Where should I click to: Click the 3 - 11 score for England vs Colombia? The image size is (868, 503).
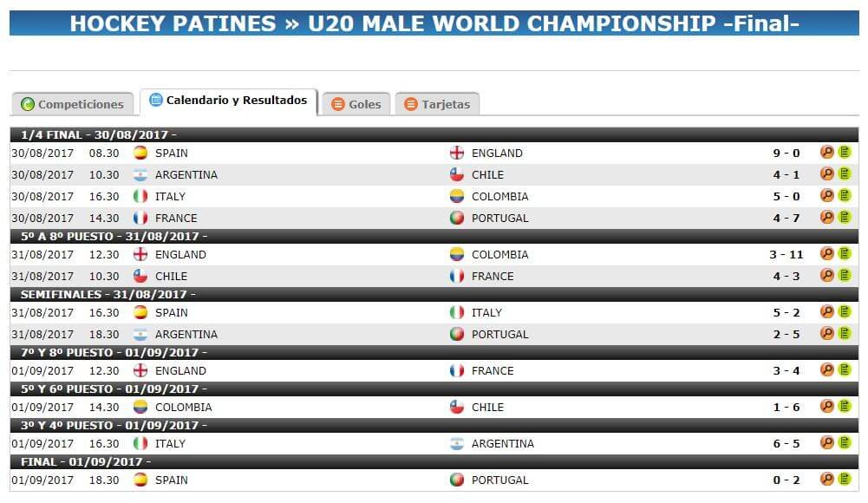click(x=786, y=255)
